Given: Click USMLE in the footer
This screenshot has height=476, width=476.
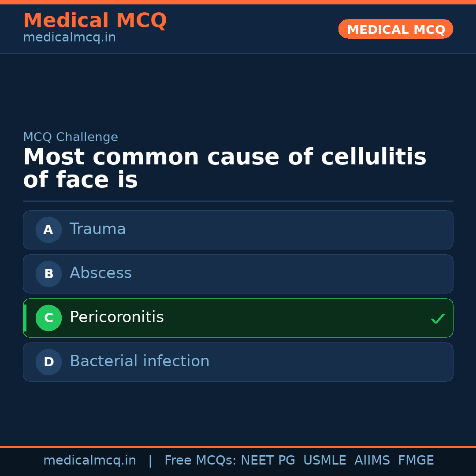Looking at the screenshot, I should [324, 461].
